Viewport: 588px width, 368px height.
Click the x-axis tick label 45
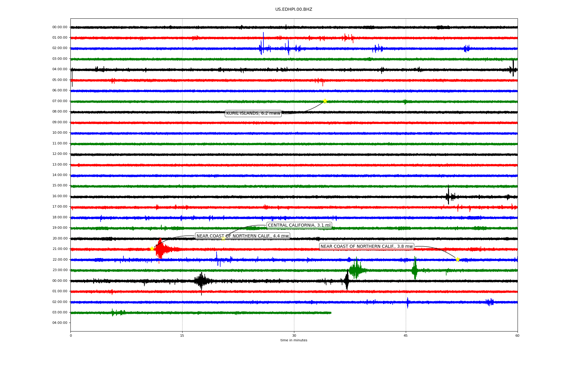coord(406,335)
